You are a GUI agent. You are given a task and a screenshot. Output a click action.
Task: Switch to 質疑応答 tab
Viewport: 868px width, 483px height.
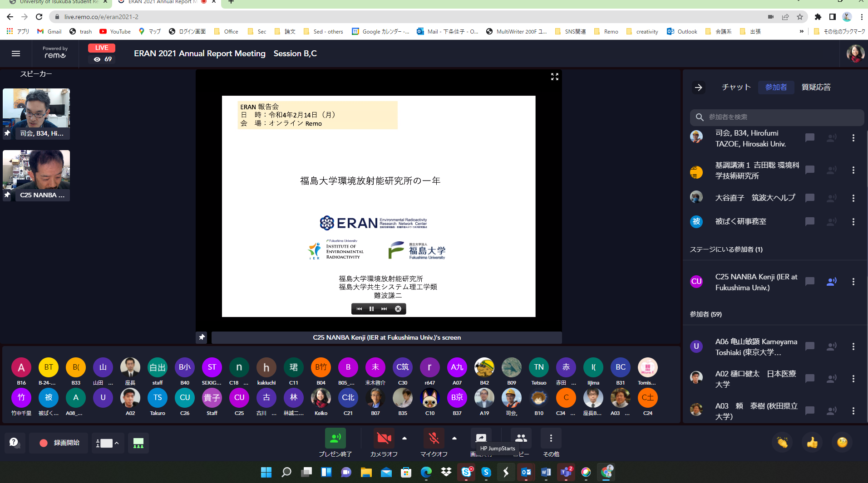point(816,87)
